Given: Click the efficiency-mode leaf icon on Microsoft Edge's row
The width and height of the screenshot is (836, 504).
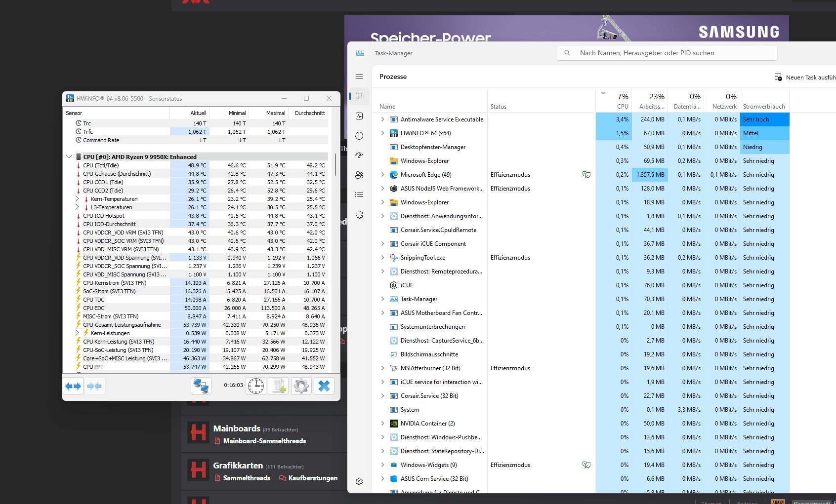Looking at the screenshot, I should click(x=586, y=175).
